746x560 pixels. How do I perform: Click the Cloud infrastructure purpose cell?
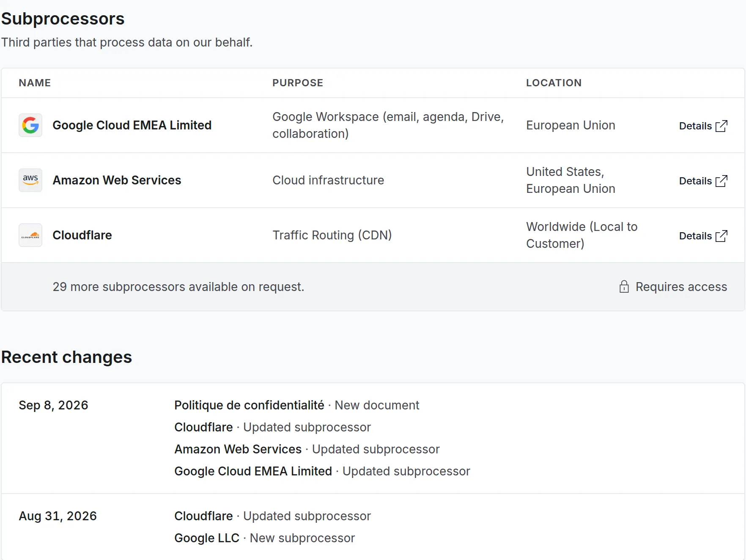click(x=328, y=180)
